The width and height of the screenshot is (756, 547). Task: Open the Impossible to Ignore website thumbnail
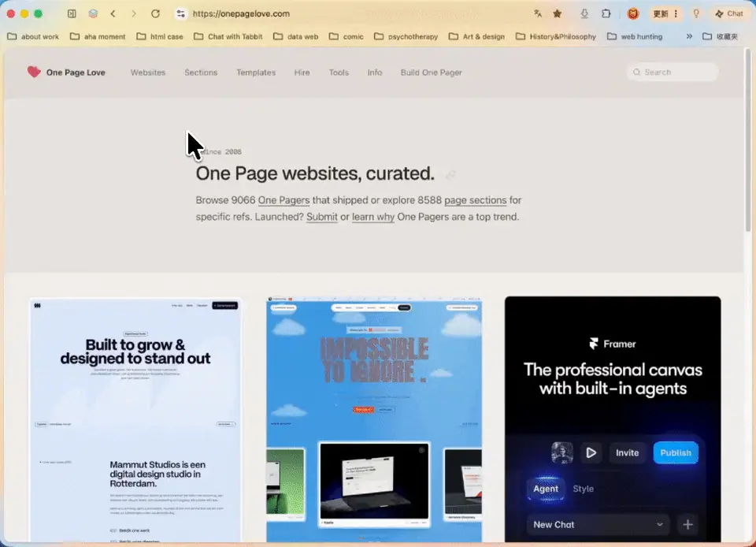click(x=374, y=419)
